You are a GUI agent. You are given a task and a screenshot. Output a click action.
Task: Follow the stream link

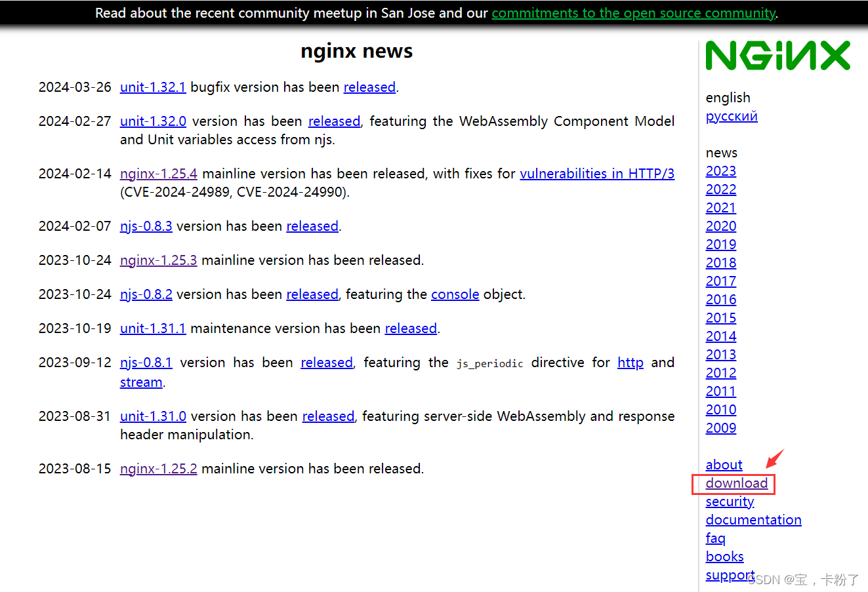pos(141,382)
